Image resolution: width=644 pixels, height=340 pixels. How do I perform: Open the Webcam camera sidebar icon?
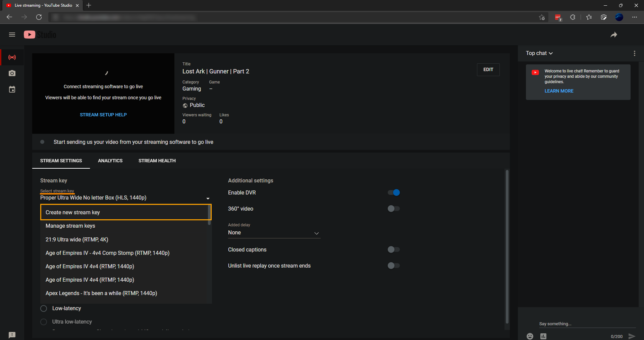coord(12,73)
